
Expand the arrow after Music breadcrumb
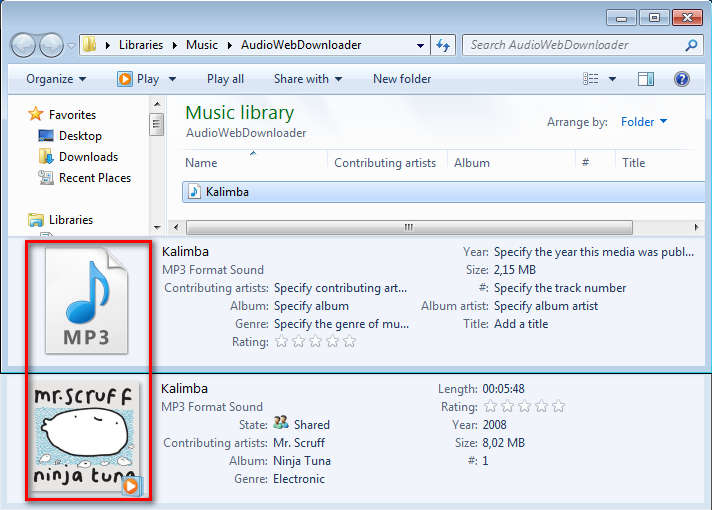(230, 45)
